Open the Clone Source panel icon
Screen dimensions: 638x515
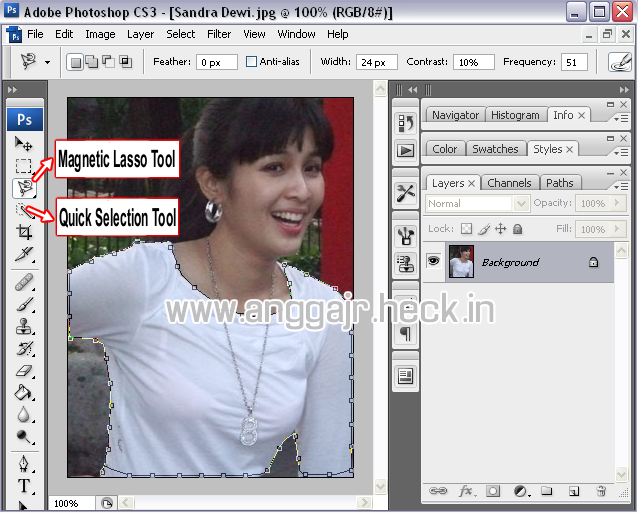405,264
